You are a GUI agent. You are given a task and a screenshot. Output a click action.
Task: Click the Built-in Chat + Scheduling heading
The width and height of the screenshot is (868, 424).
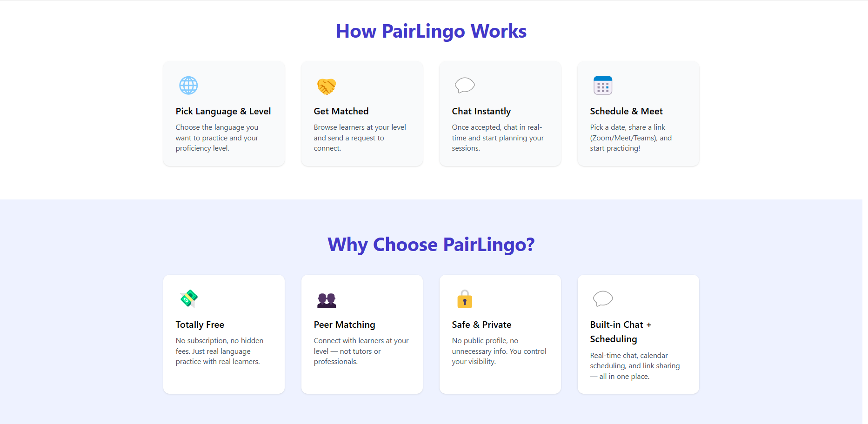point(621,332)
